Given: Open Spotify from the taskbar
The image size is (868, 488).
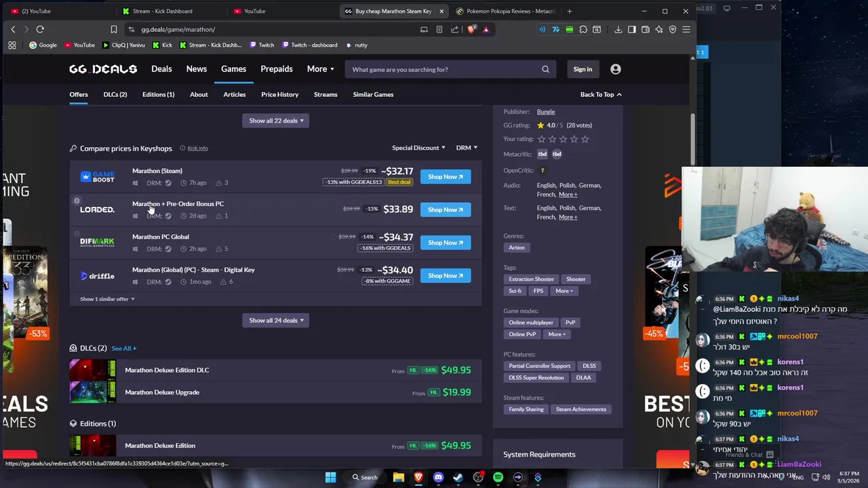Looking at the screenshot, I should [x=498, y=477].
